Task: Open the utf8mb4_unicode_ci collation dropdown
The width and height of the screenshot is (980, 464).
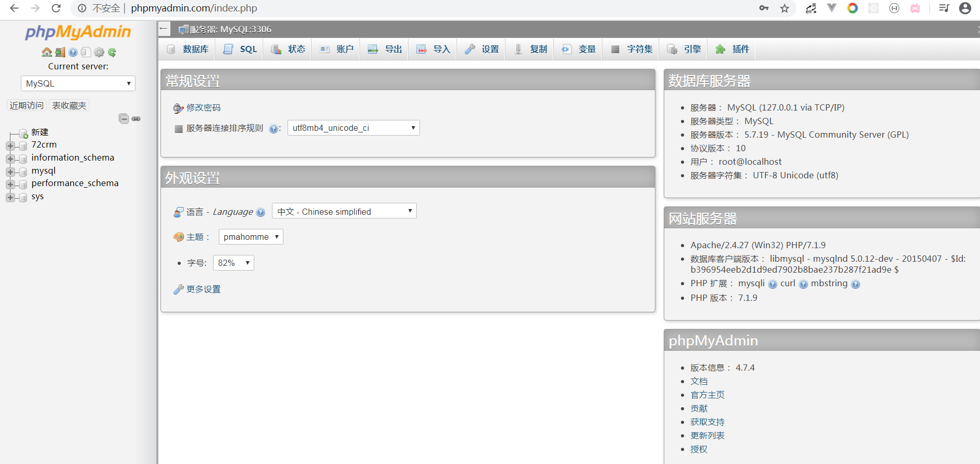Action: point(354,128)
